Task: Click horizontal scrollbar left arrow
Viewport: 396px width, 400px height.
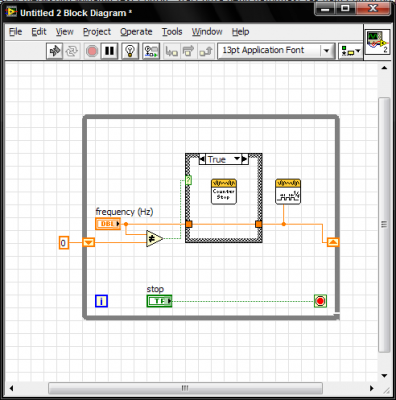Action: pyautogui.click(x=11, y=388)
